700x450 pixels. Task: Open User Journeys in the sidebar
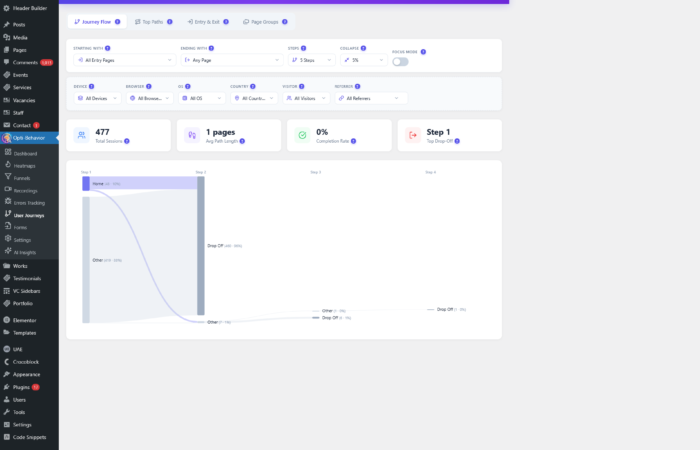(29, 215)
